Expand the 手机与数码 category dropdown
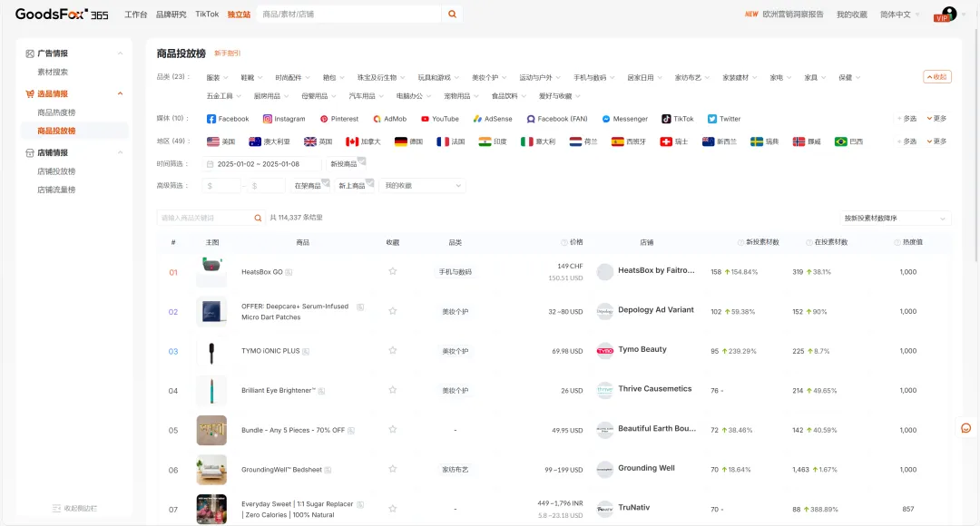980x526 pixels. click(593, 77)
